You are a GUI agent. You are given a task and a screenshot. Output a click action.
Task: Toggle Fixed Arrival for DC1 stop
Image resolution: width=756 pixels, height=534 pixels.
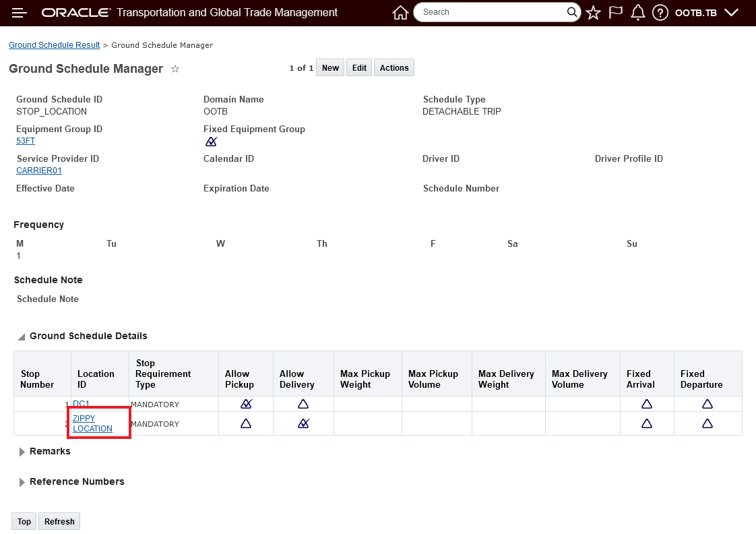(647, 404)
